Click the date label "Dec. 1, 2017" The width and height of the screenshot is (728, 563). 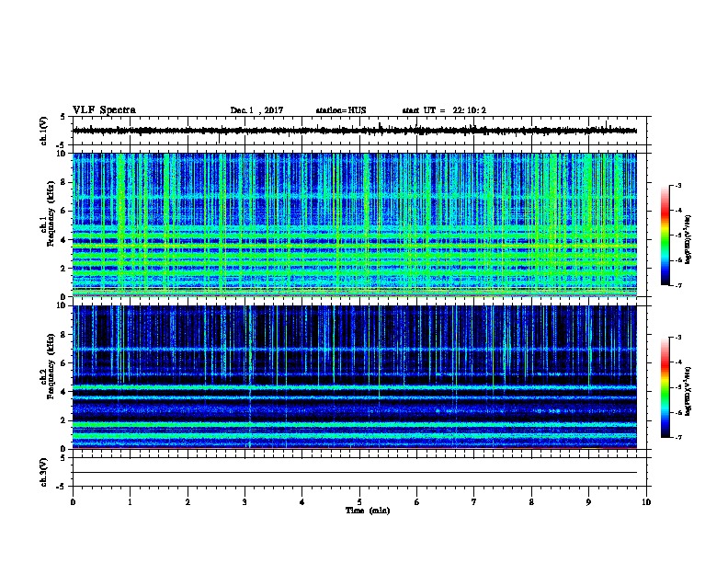[256, 110]
